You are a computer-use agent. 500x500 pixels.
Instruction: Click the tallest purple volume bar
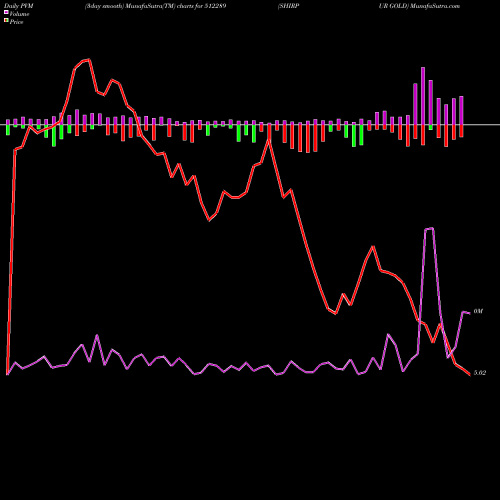pos(423,96)
